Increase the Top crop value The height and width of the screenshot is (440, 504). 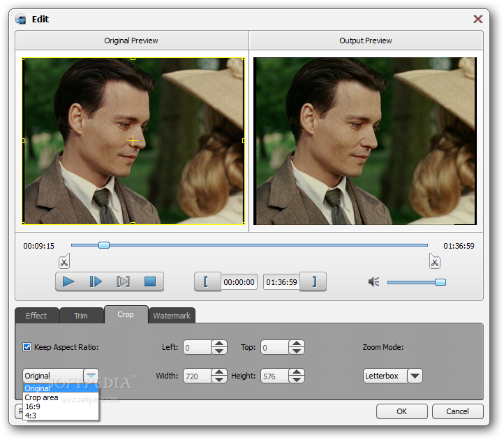(297, 344)
